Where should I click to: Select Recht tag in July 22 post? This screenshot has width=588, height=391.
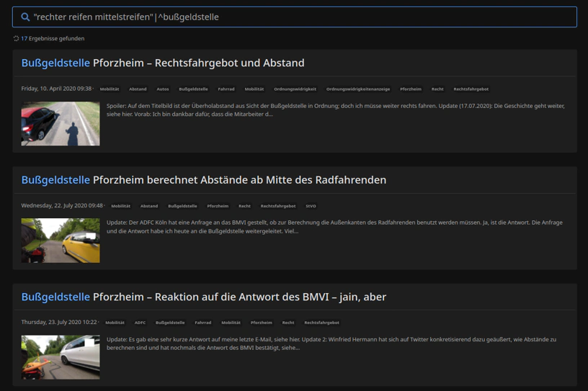pos(244,206)
